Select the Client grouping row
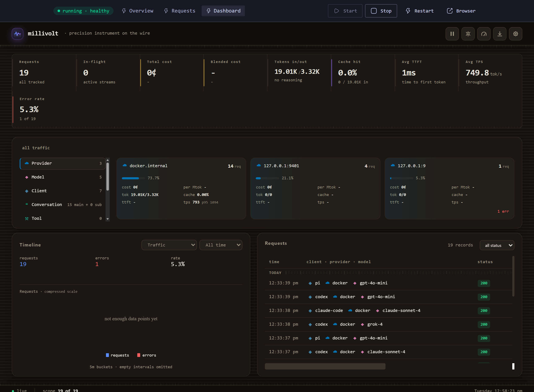The image size is (534, 392). tap(62, 191)
